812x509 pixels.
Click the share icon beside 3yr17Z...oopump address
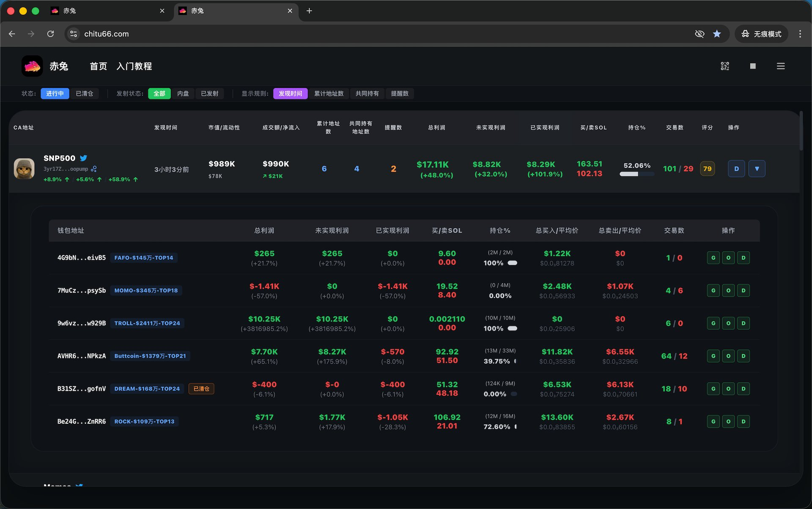(x=94, y=169)
